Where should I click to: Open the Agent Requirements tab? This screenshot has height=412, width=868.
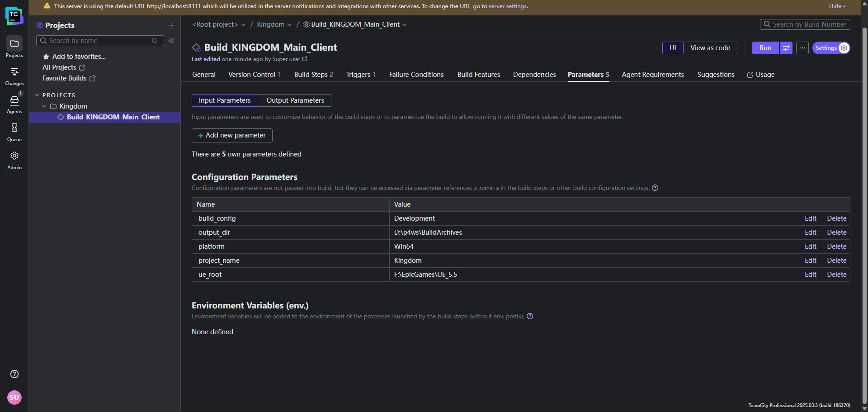(653, 75)
